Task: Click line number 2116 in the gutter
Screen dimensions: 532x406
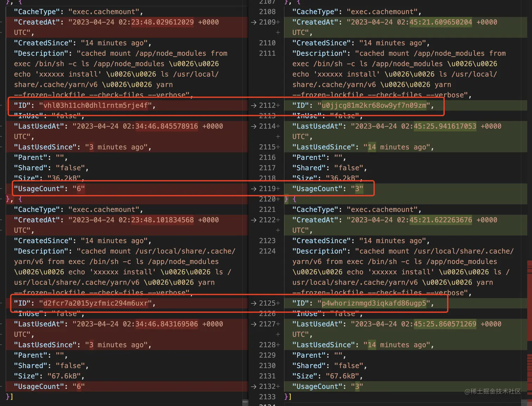Action: [267, 157]
